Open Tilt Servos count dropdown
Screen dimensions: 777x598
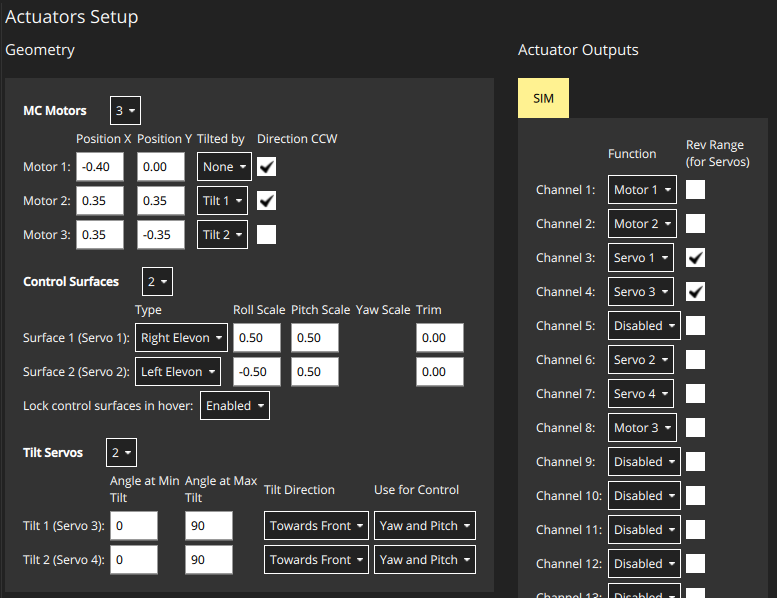coord(121,452)
